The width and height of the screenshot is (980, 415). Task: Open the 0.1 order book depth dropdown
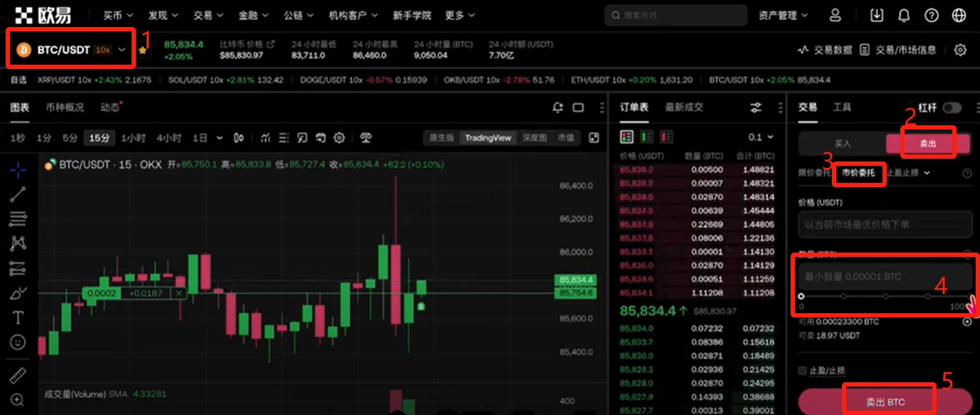point(761,137)
